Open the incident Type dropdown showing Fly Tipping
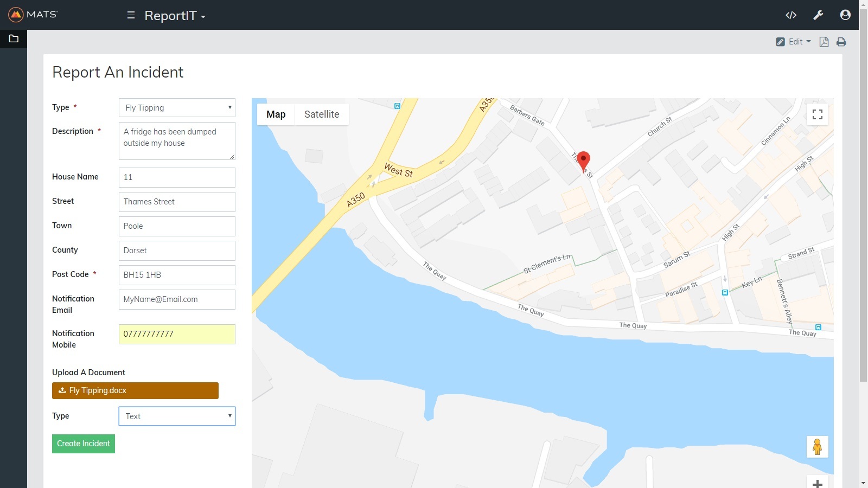This screenshot has height=488, width=868. [177, 108]
